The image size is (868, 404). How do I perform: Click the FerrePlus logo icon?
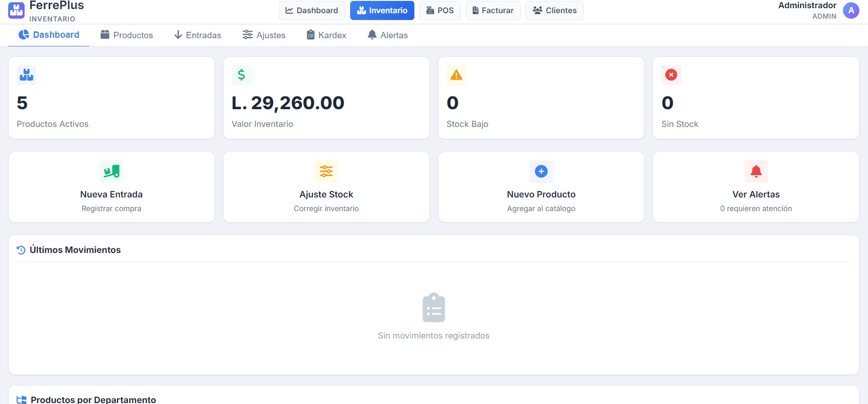[x=16, y=10]
